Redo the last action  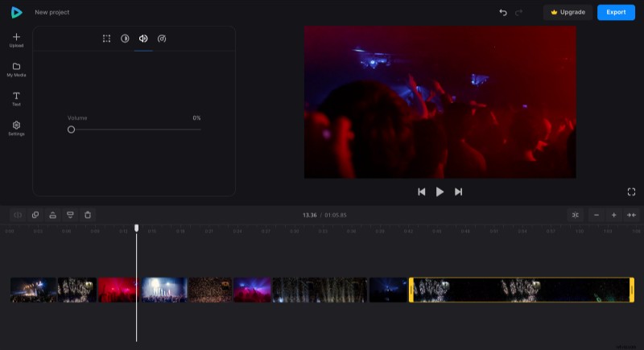click(518, 12)
